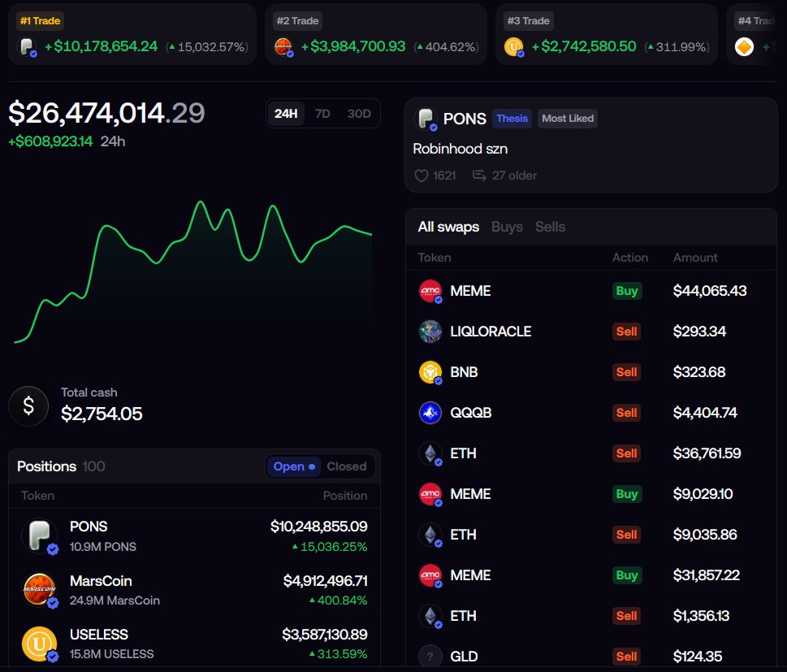Click the ETH icon of the $1,356.13 swap

(430, 616)
